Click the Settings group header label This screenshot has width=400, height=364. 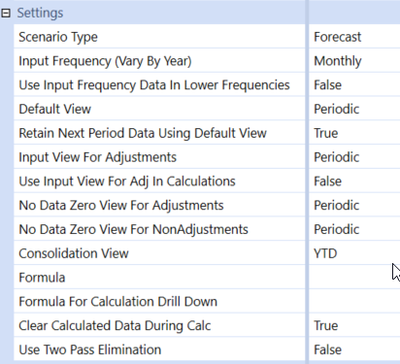pyautogui.click(x=40, y=13)
